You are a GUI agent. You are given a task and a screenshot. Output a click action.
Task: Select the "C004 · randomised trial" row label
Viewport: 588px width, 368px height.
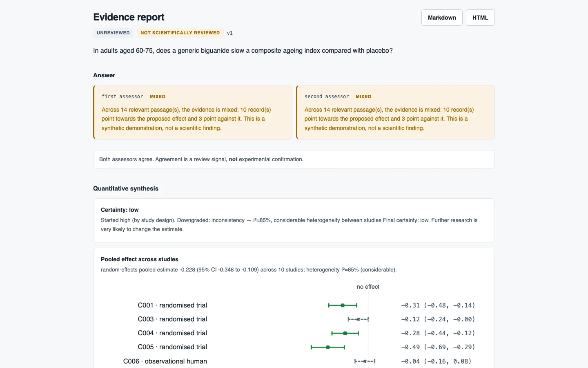172,333
